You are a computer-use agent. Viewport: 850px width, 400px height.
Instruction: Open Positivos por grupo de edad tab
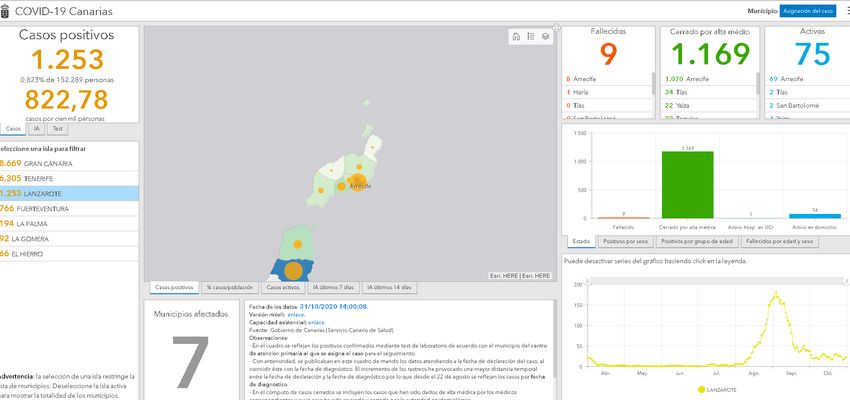click(x=697, y=241)
